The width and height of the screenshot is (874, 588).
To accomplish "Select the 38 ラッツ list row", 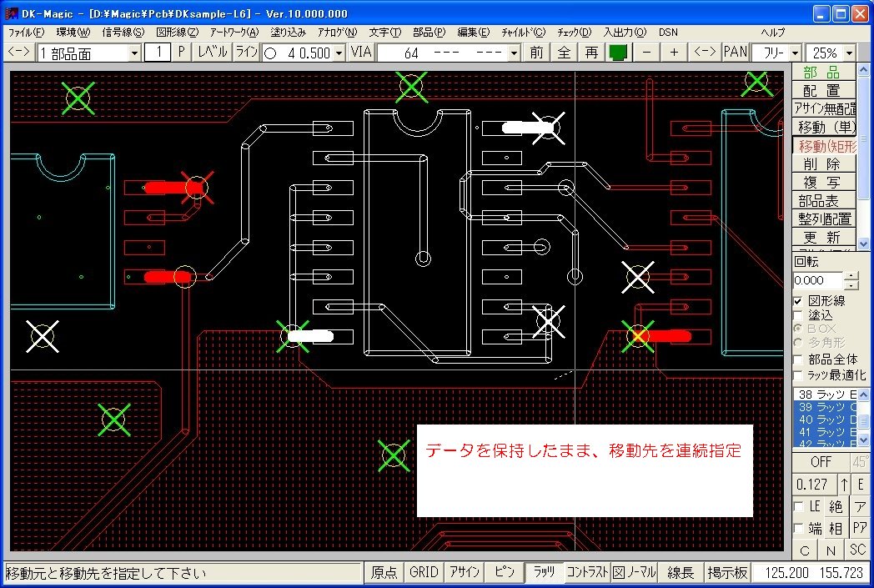I will point(826,395).
